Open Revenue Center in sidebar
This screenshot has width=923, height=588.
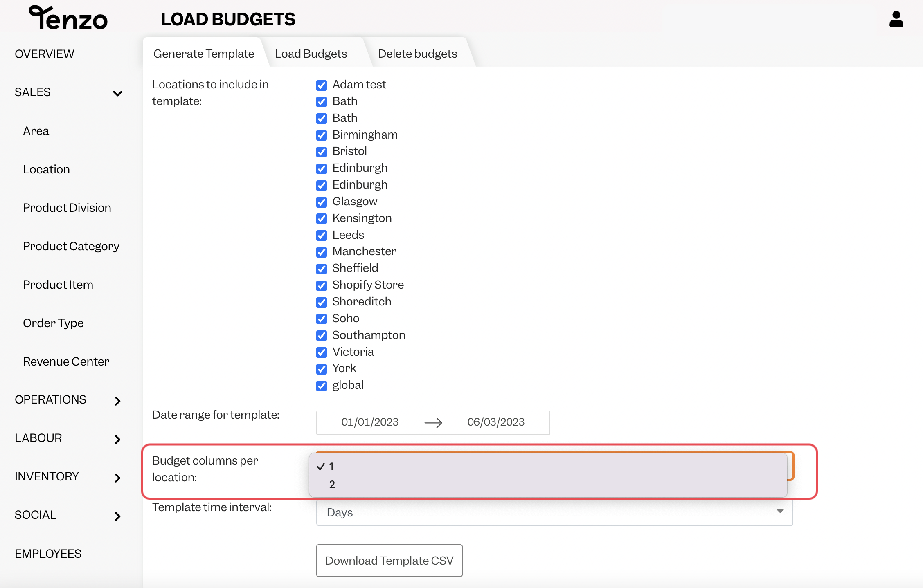66,361
